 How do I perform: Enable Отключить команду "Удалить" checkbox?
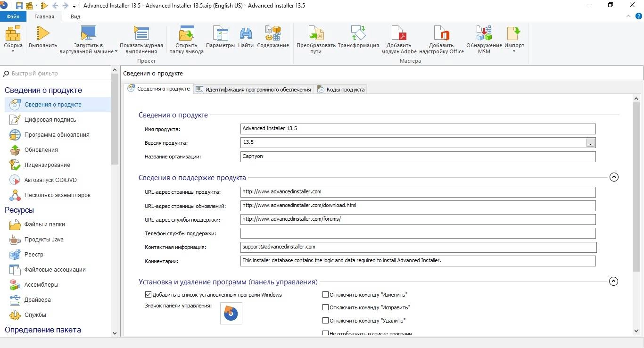(325, 321)
